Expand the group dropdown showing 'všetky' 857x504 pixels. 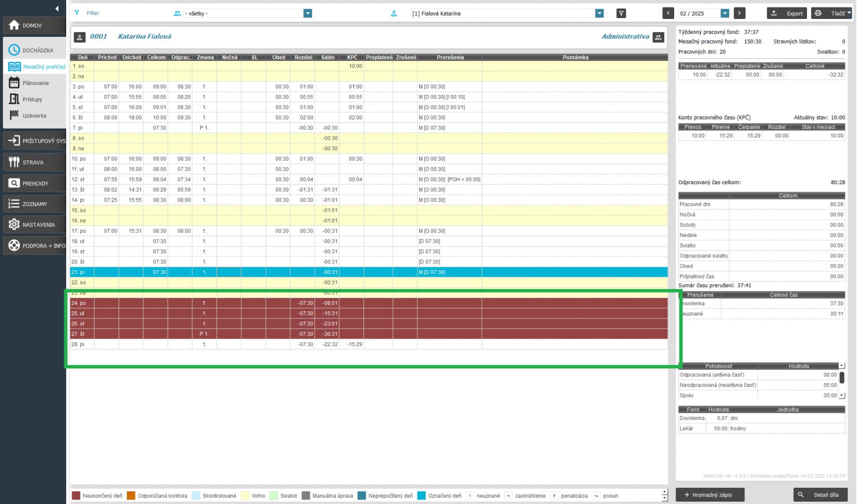[x=307, y=14]
